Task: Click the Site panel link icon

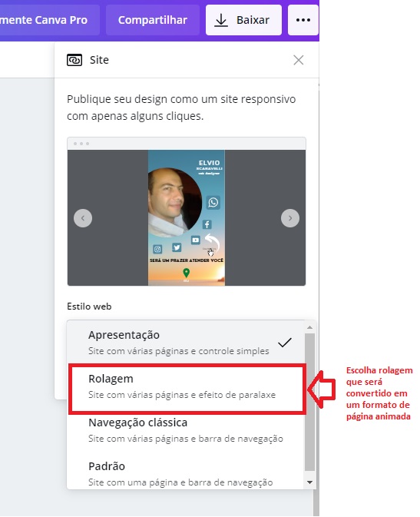Action: tap(74, 60)
